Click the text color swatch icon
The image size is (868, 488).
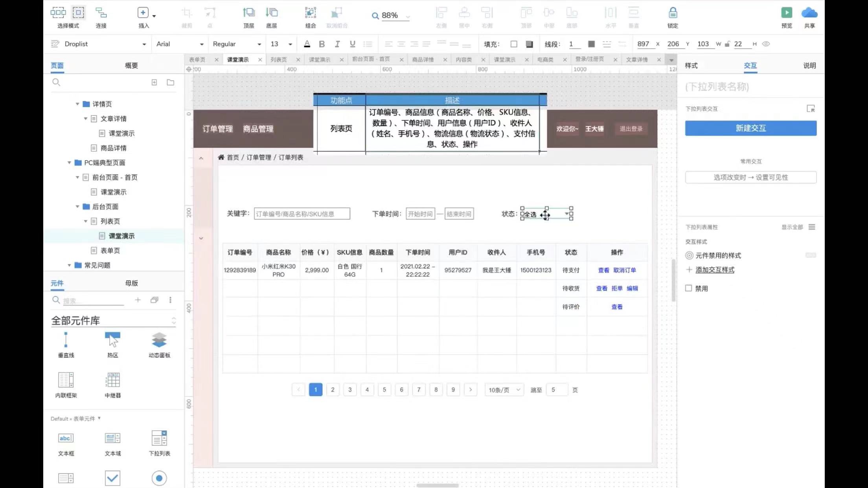tap(307, 44)
